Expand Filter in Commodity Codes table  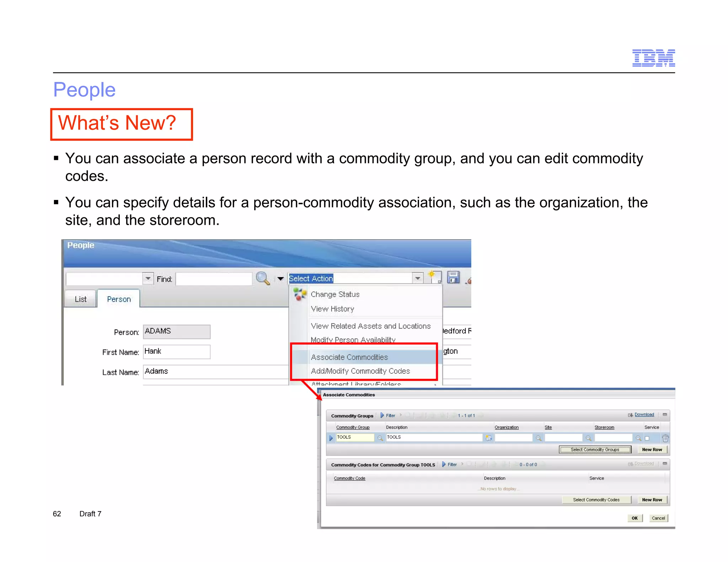[x=449, y=464]
